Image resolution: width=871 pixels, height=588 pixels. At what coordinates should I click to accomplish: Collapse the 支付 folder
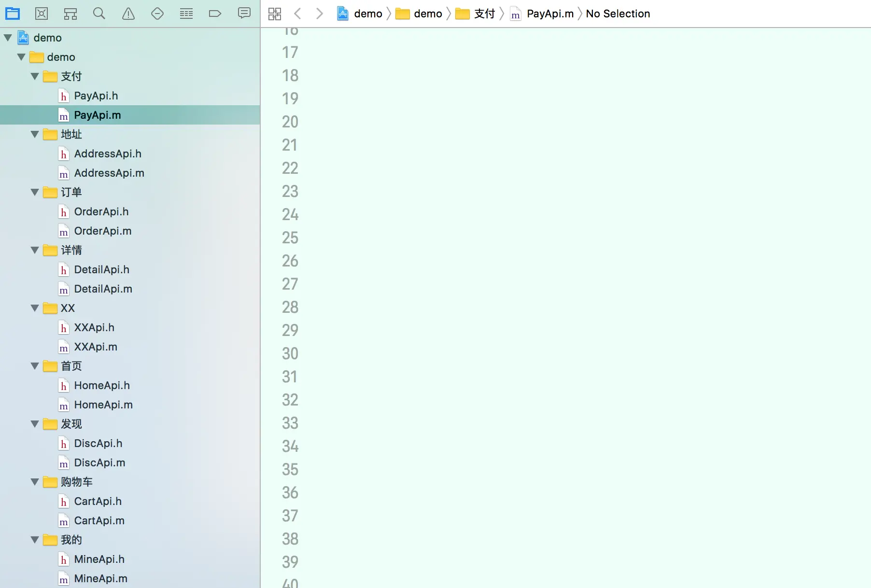click(35, 76)
